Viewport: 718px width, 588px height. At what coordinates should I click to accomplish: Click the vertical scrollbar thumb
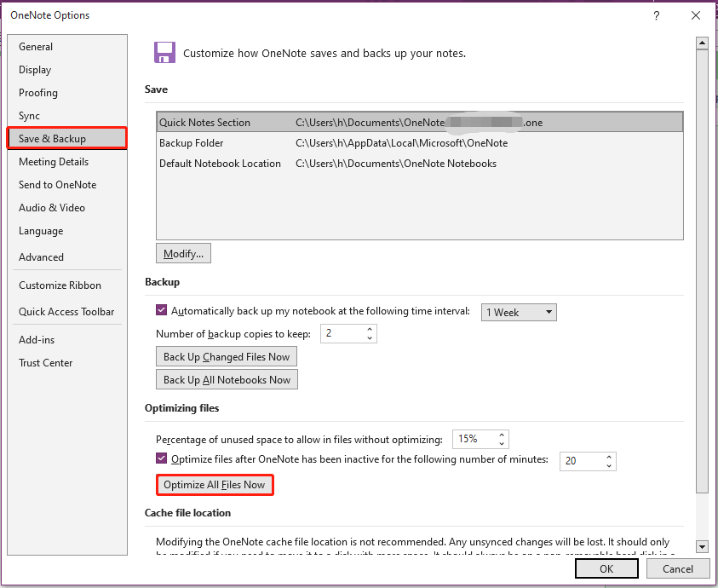pos(702,271)
